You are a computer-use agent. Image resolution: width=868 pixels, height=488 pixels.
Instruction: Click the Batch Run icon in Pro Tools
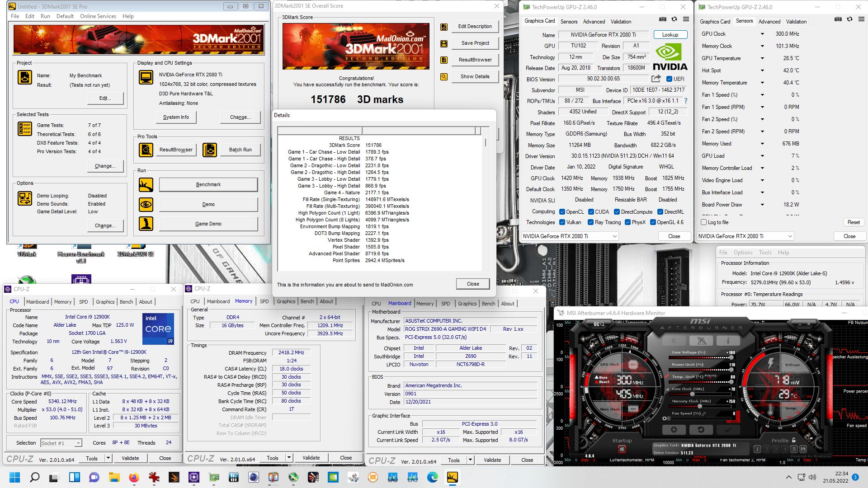coord(210,150)
